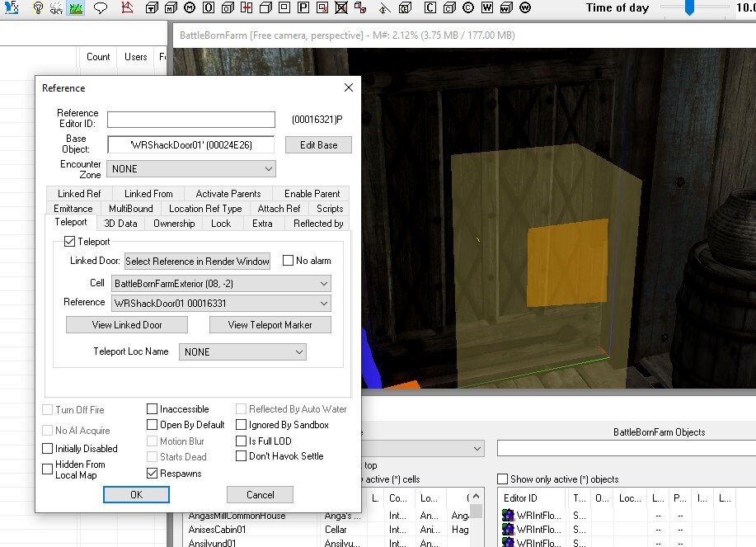Open the 3D Data tab
756x547 pixels.
(x=120, y=224)
